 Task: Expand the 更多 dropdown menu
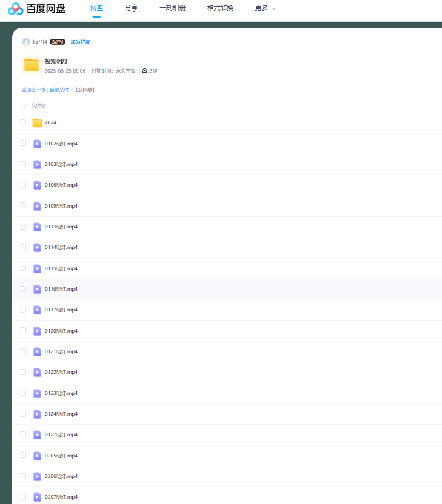coord(265,8)
